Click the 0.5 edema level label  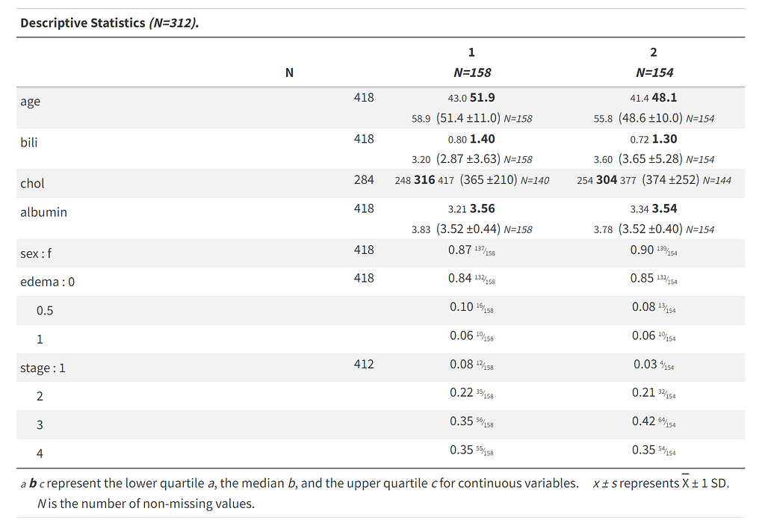[45, 310]
